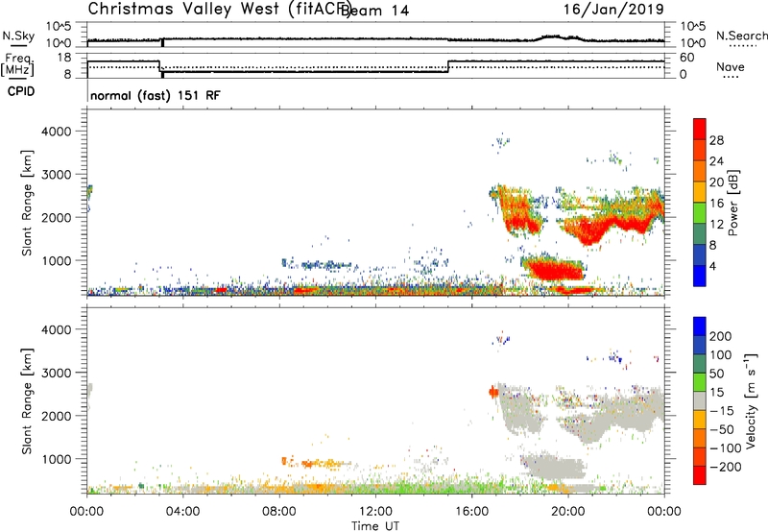Screen dimensions: 768x532
Task: Click the '20:00' time tick label
Action: 568,512
